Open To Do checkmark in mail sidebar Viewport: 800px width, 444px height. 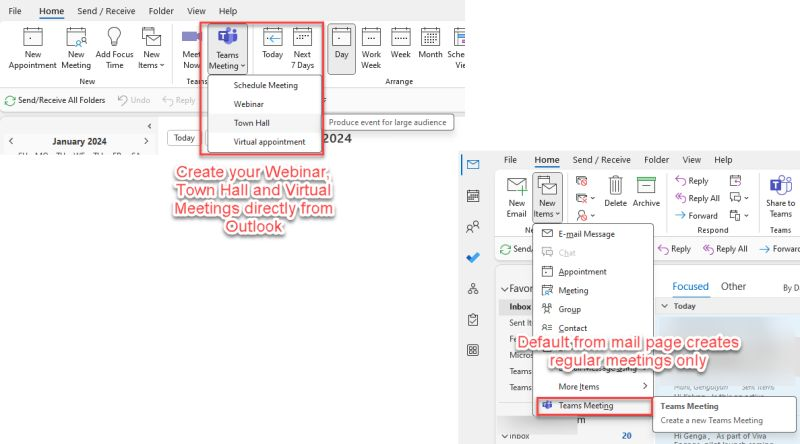coord(473,258)
